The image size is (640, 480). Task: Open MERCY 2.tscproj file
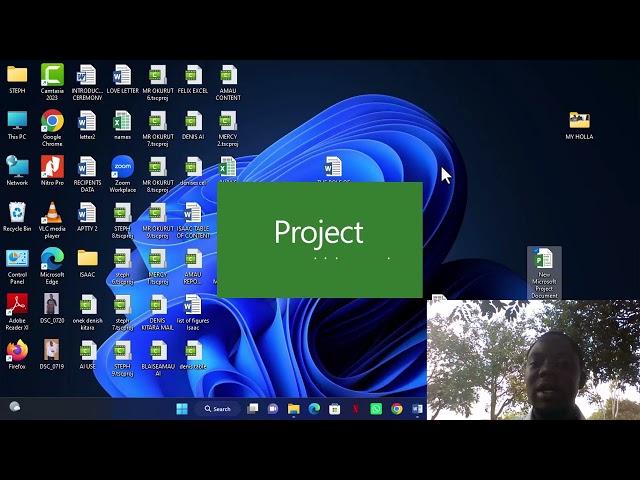(228, 128)
